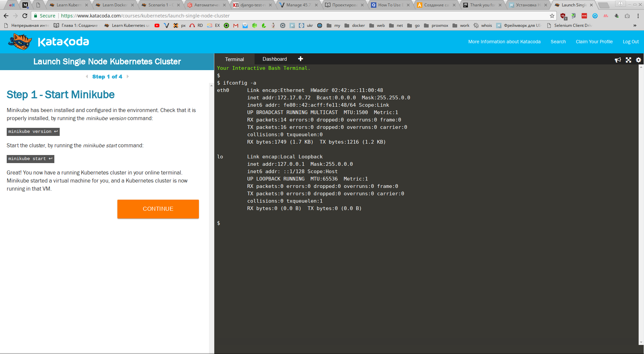Run the 'minikube version' command snippet

(33, 132)
